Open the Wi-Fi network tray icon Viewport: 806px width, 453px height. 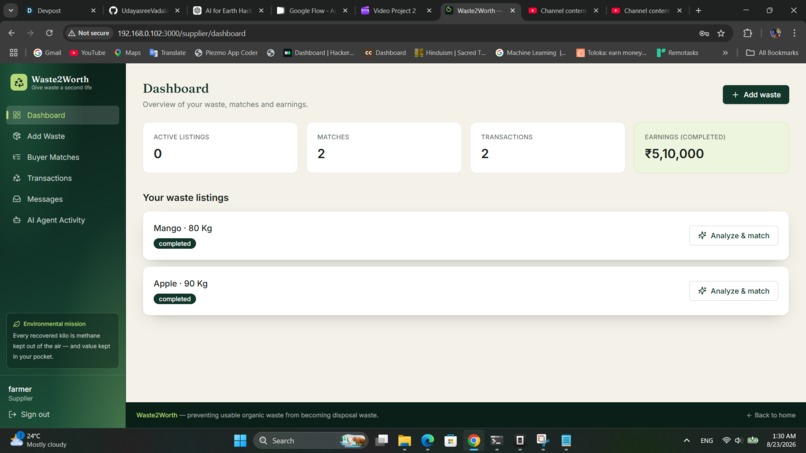(726, 441)
